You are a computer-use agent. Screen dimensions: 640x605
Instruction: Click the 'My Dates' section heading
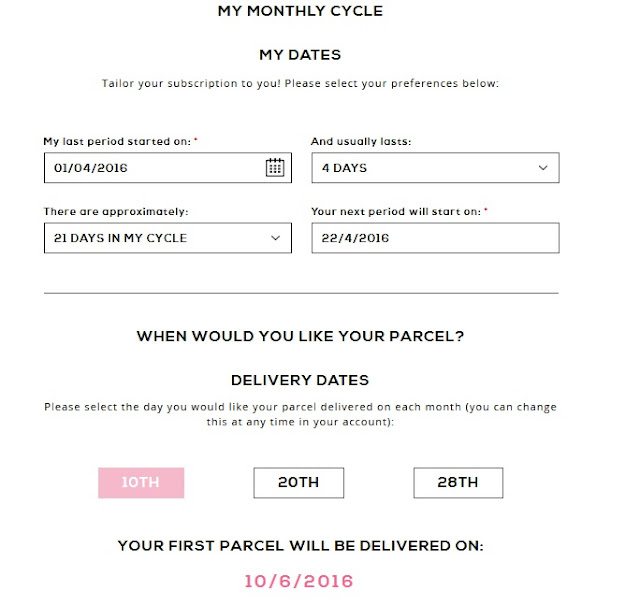pyautogui.click(x=300, y=55)
